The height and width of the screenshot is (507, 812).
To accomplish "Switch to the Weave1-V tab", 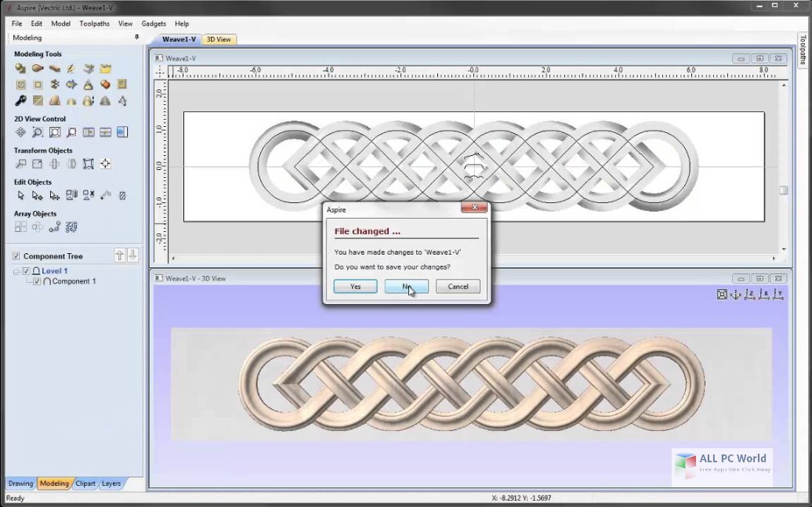I will tap(179, 39).
